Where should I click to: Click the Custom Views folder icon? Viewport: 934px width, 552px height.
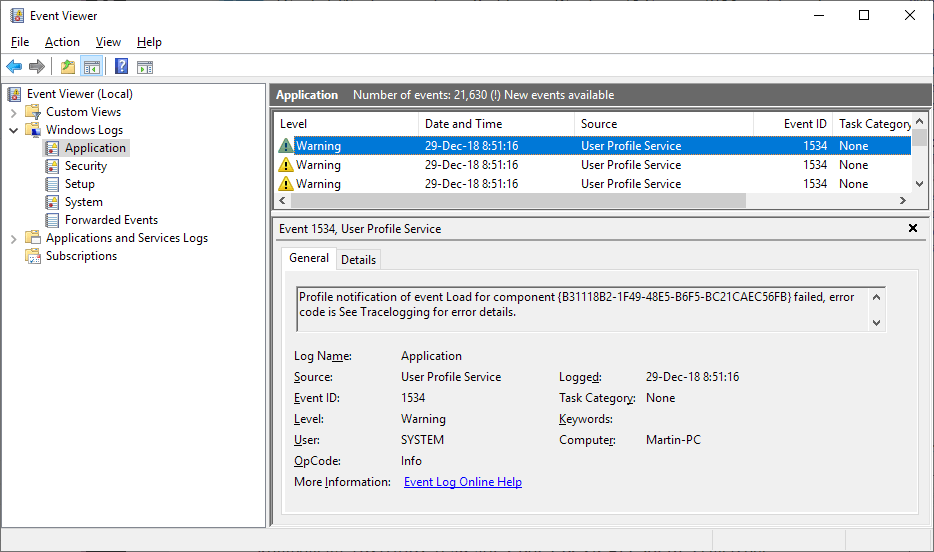tap(33, 112)
